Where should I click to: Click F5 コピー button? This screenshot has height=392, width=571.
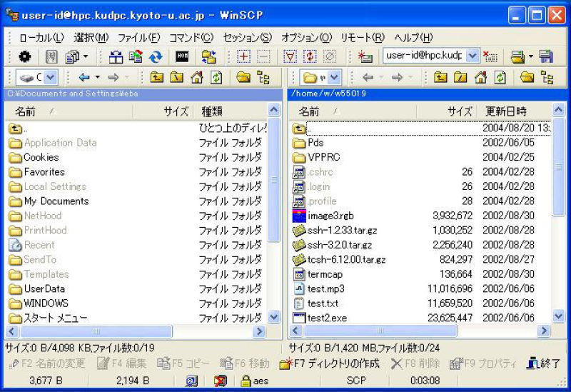click(x=183, y=363)
